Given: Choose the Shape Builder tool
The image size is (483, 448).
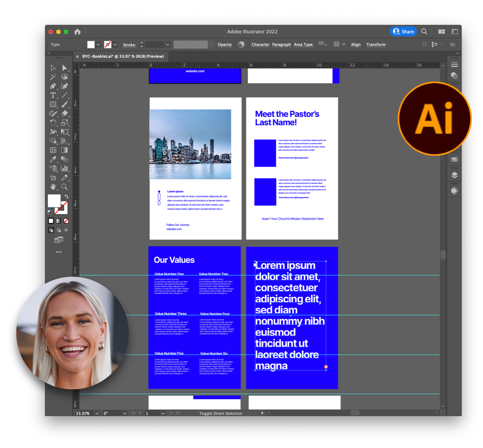Looking at the screenshot, I should [53, 141].
